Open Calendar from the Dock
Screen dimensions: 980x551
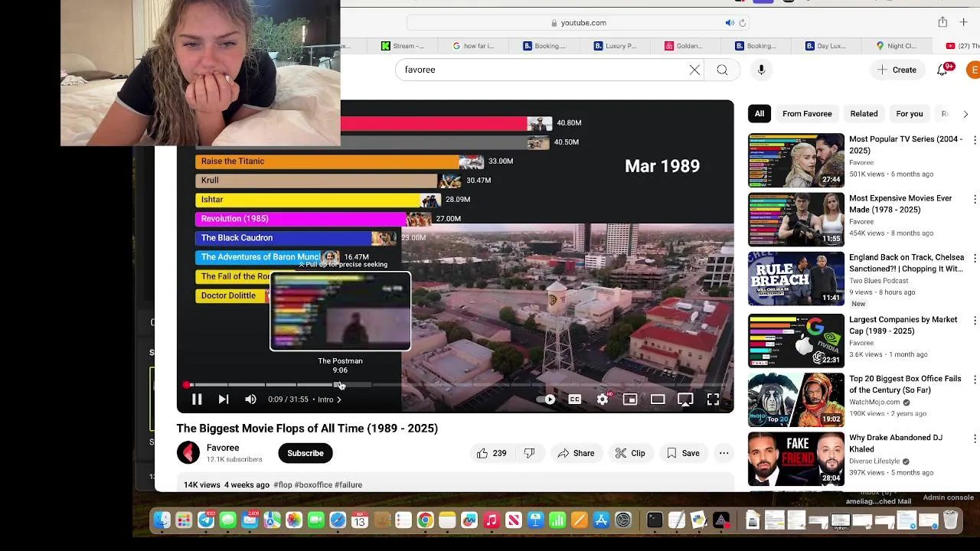click(360, 520)
